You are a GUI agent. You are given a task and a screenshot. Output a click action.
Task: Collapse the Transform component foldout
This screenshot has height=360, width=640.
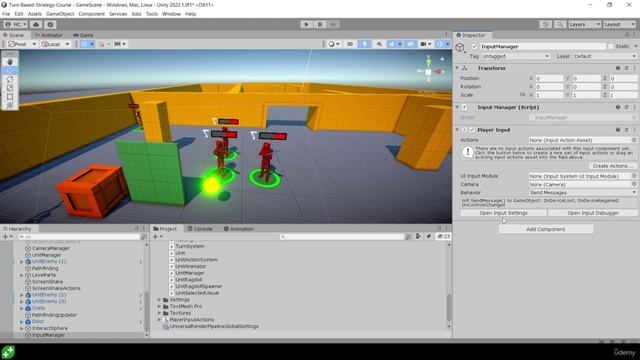(458, 68)
